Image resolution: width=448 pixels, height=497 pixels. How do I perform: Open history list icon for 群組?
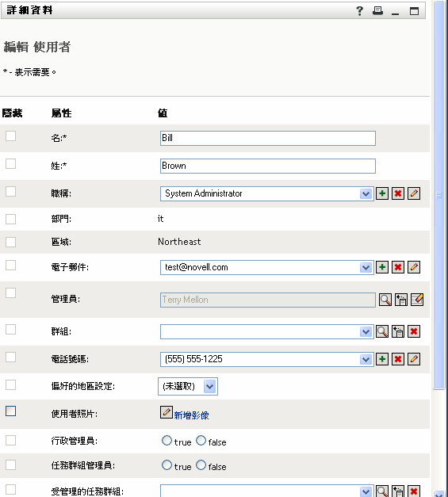398,331
